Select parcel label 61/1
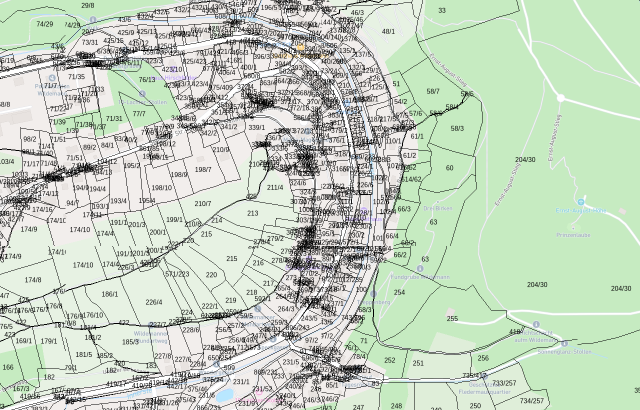The width and height of the screenshot is (640, 410). click(417, 136)
